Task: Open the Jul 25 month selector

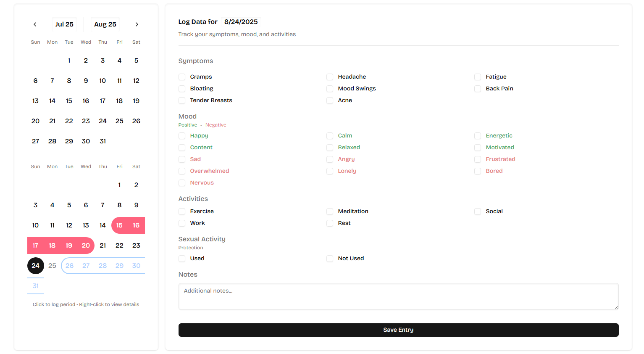Action: [x=64, y=24]
